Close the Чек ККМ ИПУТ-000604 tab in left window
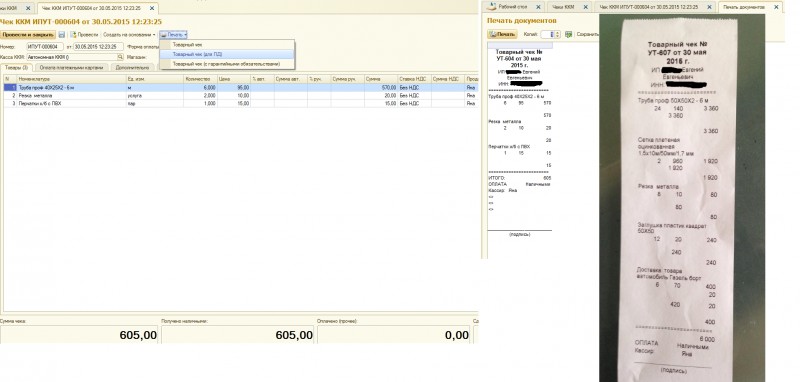800x382 pixels. [x=152, y=8]
